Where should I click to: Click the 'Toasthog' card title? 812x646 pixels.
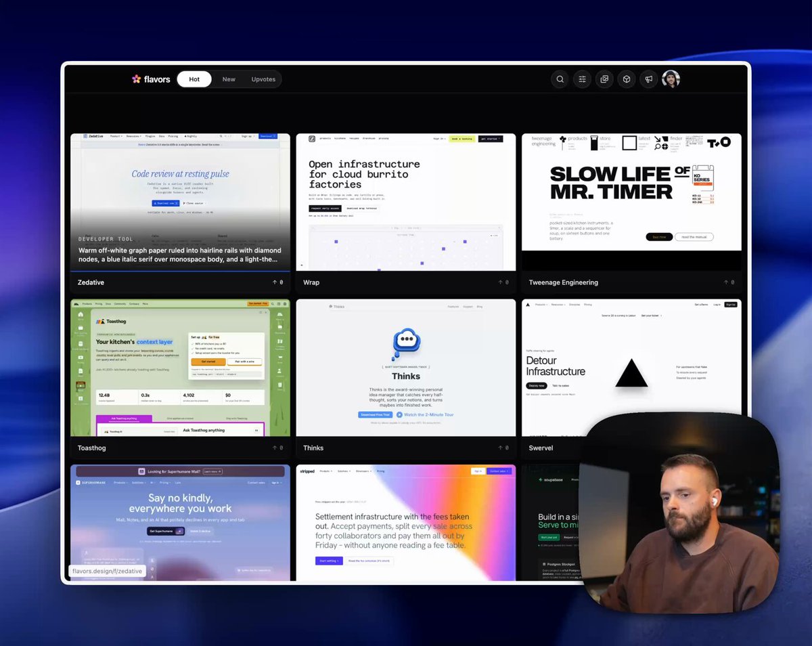tap(92, 448)
